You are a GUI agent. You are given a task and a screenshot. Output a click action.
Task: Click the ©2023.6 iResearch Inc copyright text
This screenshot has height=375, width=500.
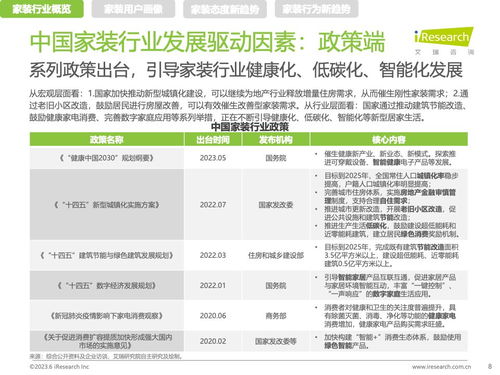tap(59, 367)
